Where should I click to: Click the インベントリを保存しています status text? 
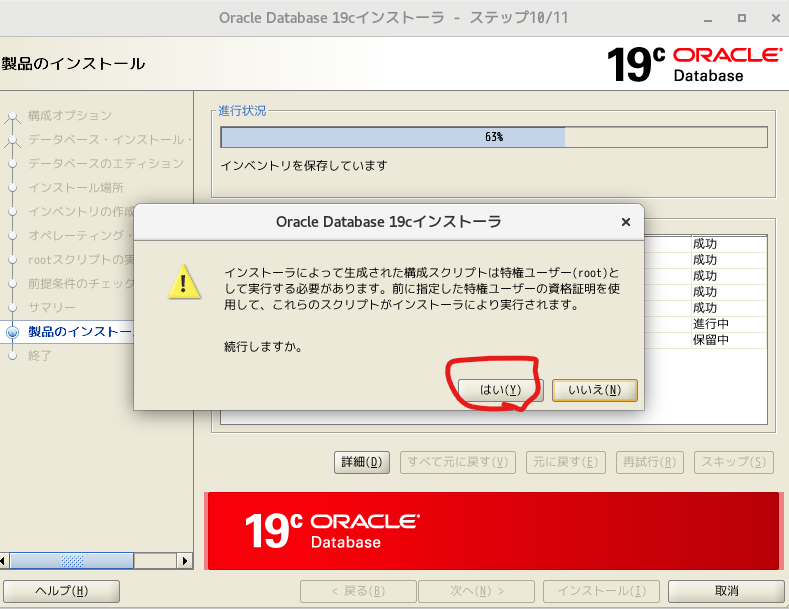(304, 166)
